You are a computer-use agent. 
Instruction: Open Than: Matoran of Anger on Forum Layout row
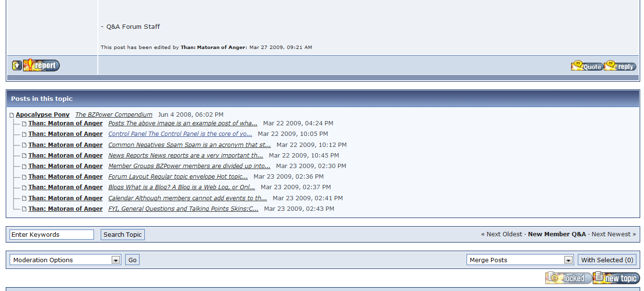(65, 176)
